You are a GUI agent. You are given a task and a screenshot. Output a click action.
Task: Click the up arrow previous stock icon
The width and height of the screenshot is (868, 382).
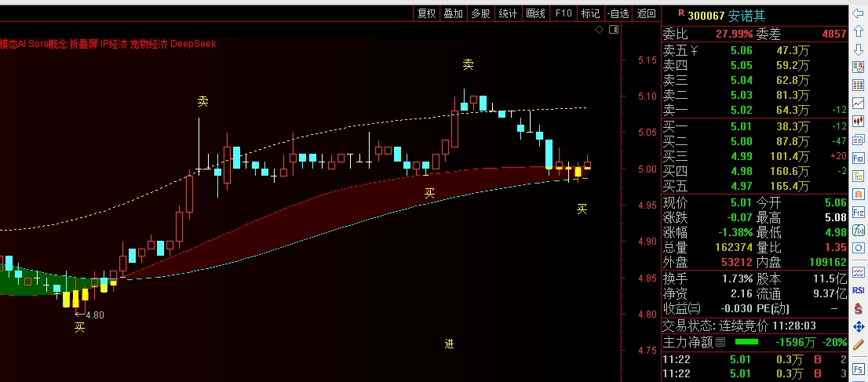click(859, 31)
